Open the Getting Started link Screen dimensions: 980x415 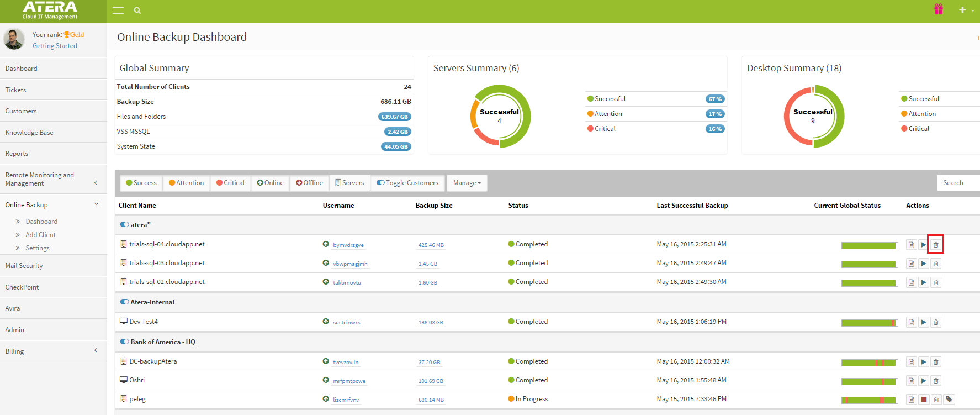coord(55,46)
